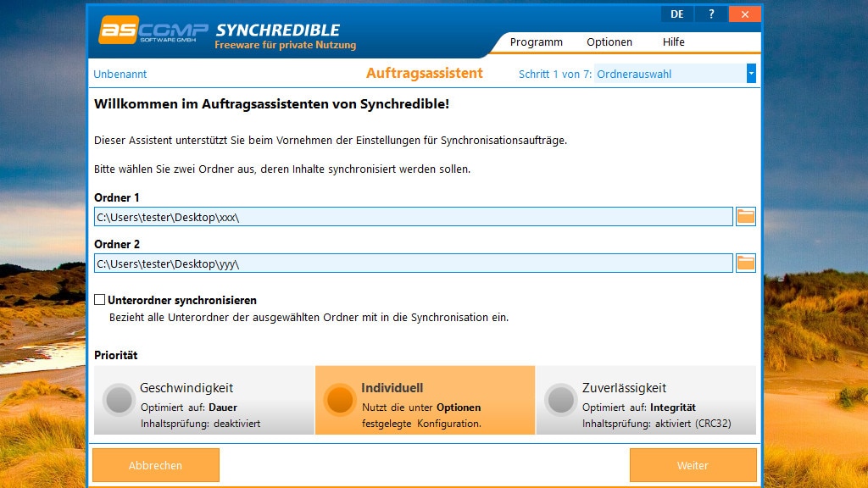The width and height of the screenshot is (868, 488).
Task: Click the Unbenannt job name
Action: click(x=120, y=75)
